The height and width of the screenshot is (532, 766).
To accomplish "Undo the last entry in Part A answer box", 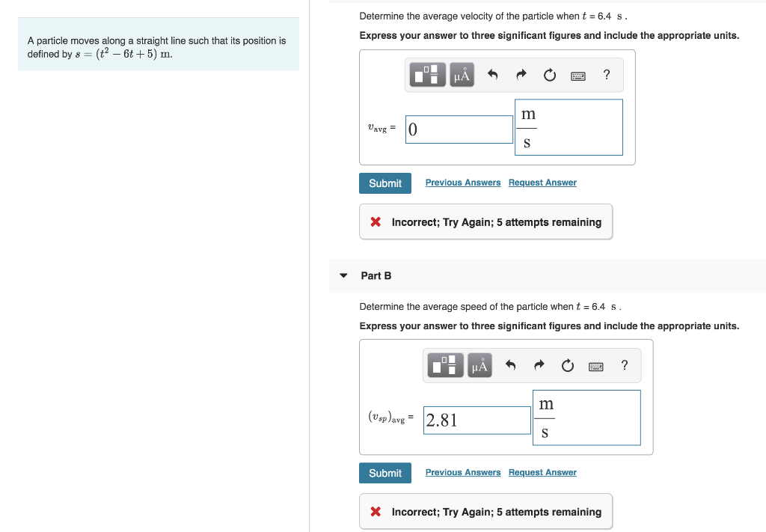I will 493,75.
